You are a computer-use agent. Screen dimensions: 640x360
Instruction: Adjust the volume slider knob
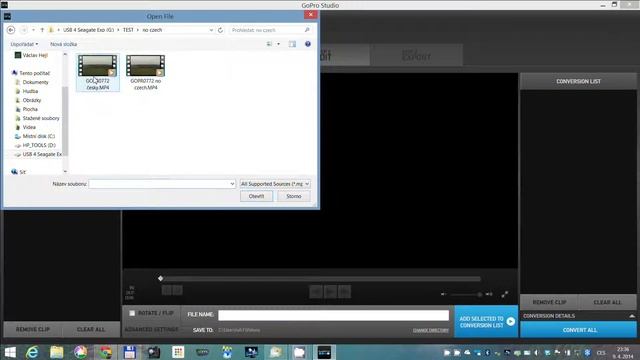[x=479, y=294]
